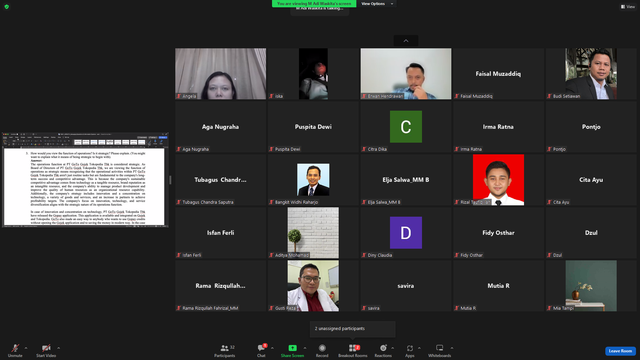Click the muted mic icon beside Mutia R's name
The width and height of the screenshot is (640, 360).
457,309
